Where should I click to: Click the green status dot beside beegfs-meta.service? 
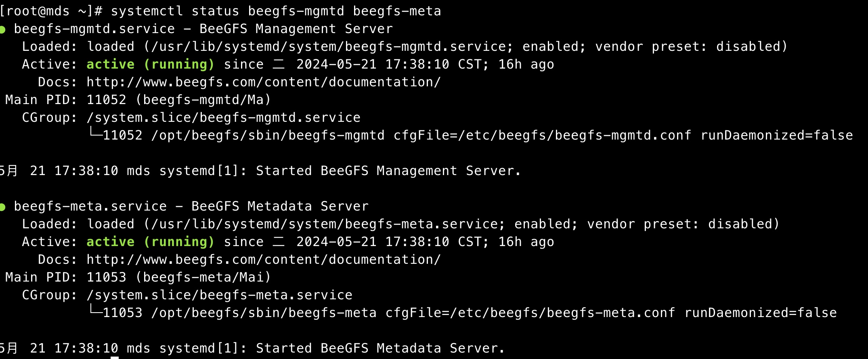2,207
